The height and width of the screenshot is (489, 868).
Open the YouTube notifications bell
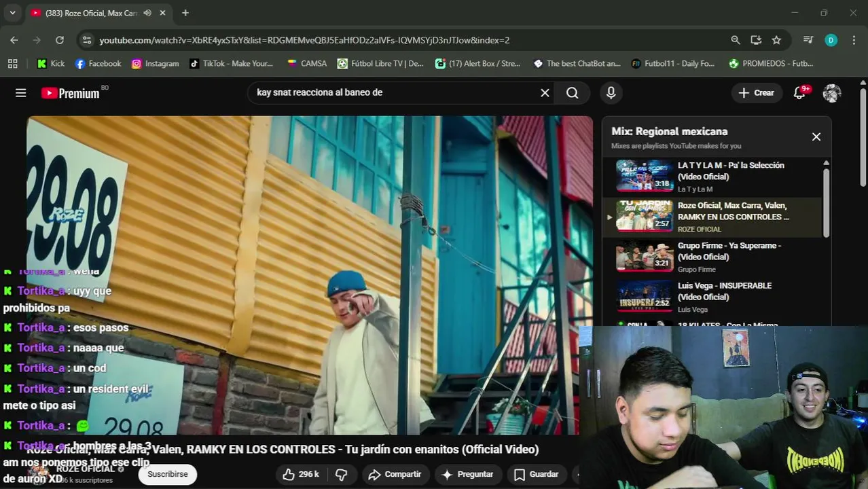[799, 93]
